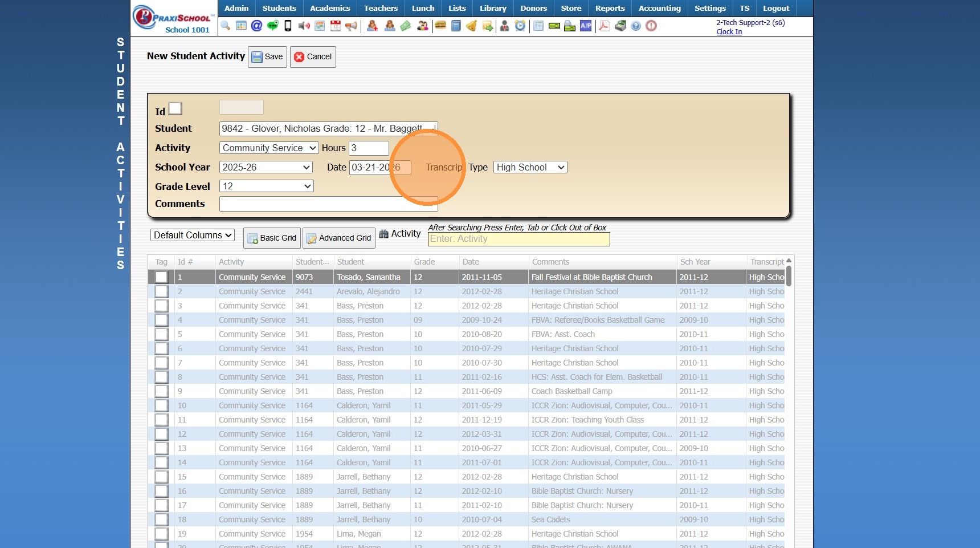Click the blue help question mark icon
Viewport: 980px width, 548px height.
pos(636,26)
